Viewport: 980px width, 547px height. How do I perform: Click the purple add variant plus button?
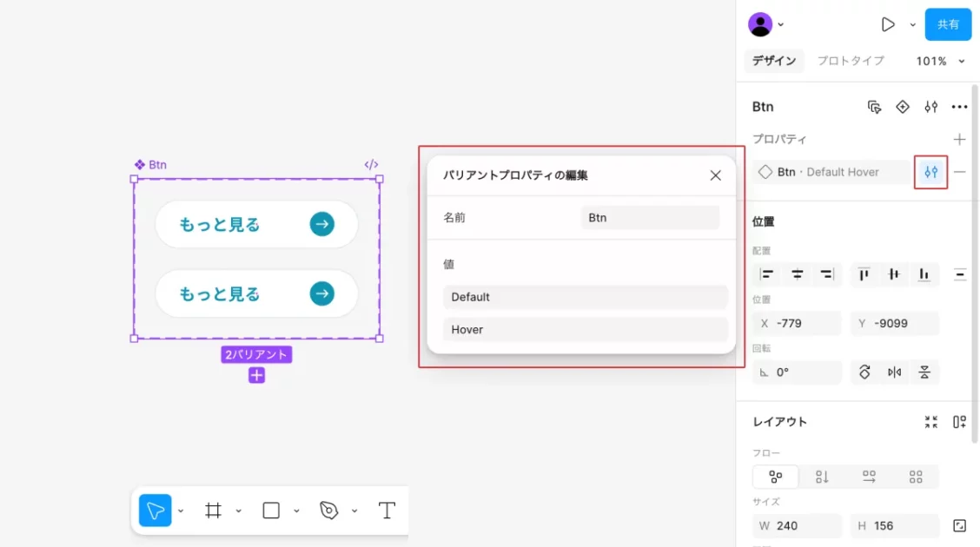click(x=256, y=375)
